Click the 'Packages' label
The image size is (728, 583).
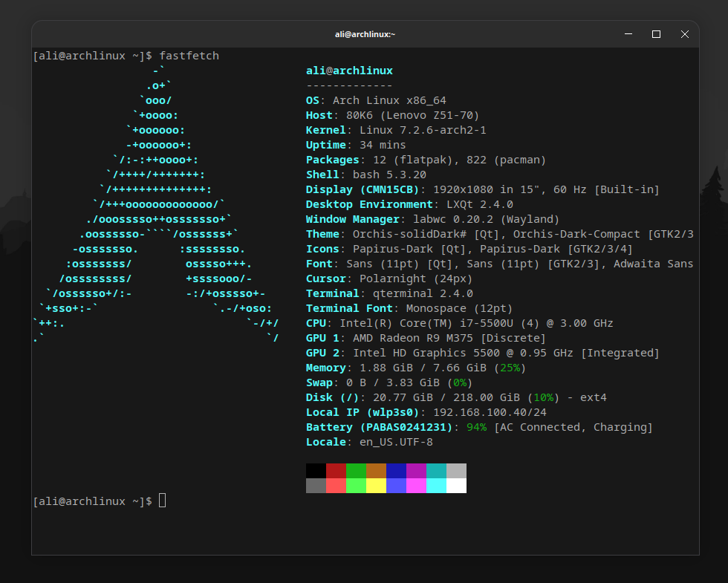[x=333, y=160]
